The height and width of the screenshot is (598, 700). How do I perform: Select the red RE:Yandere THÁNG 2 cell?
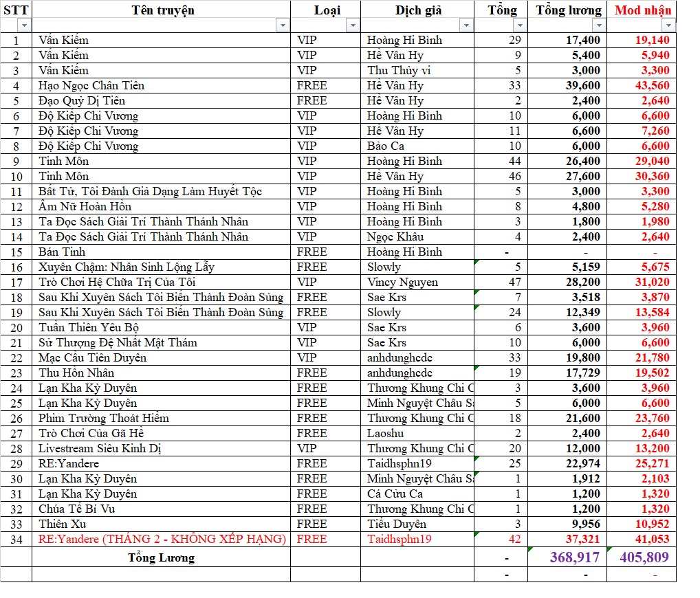tap(162, 539)
